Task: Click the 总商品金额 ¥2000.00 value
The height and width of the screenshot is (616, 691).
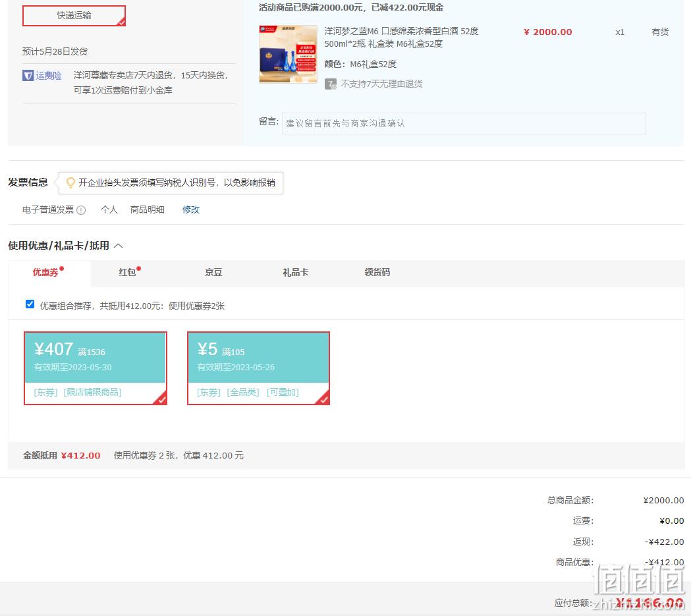Action: pyautogui.click(x=664, y=501)
